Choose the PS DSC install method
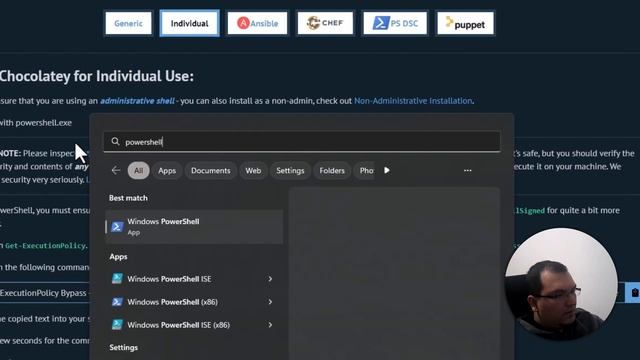This screenshot has width=640, height=360. pos(395,23)
